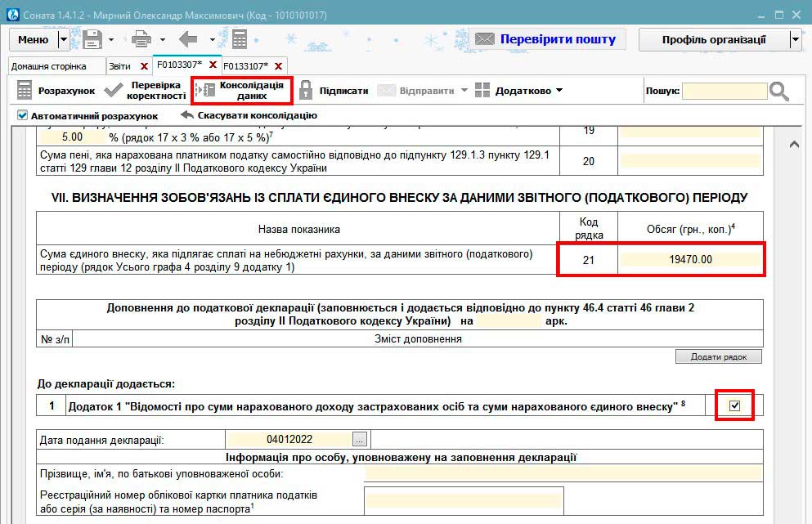Run Перевірка коректності check
This screenshot has width=812, height=524.
pyautogui.click(x=146, y=91)
